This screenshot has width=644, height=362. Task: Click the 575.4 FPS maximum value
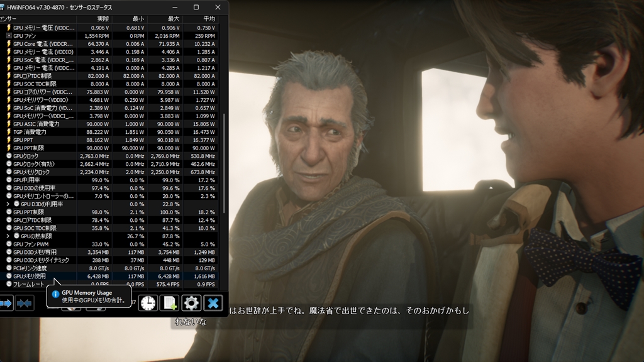[168, 284]
